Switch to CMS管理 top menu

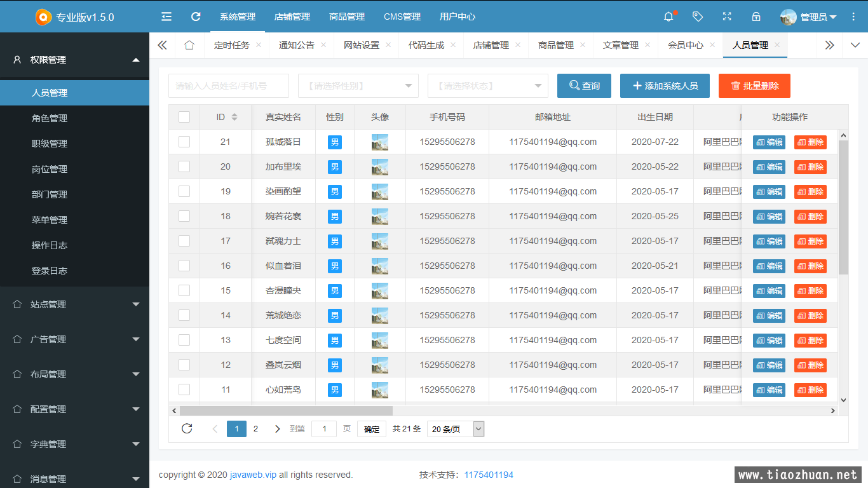coord(402,17)
